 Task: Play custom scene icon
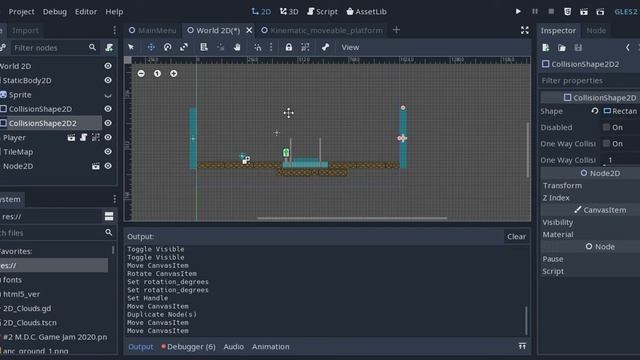pyautogui.click(x=600, y=11)
